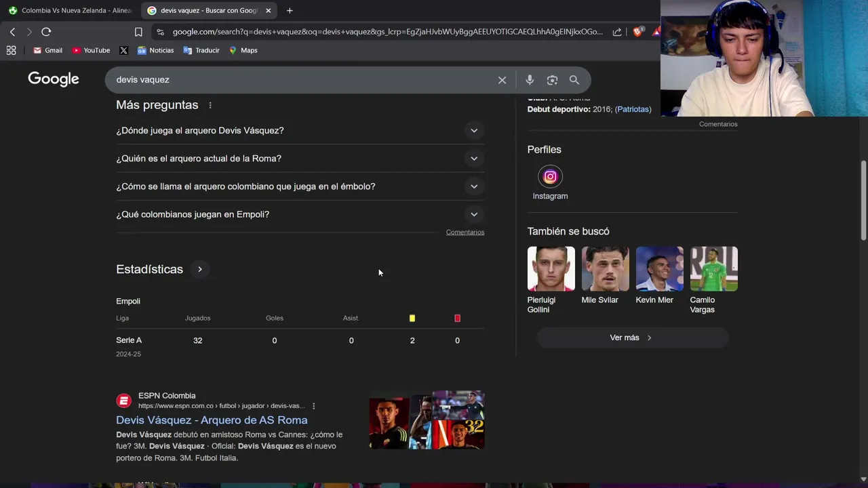The width and height of the screenshot is (868, 488).
Task: Click the red card column header
Action: coord(457,318)
